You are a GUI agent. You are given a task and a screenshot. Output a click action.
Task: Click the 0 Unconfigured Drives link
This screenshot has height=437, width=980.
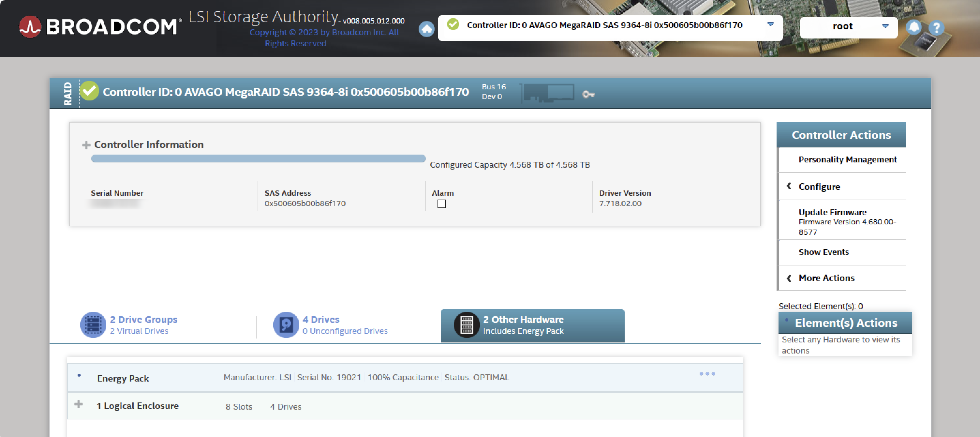[345, 331]
